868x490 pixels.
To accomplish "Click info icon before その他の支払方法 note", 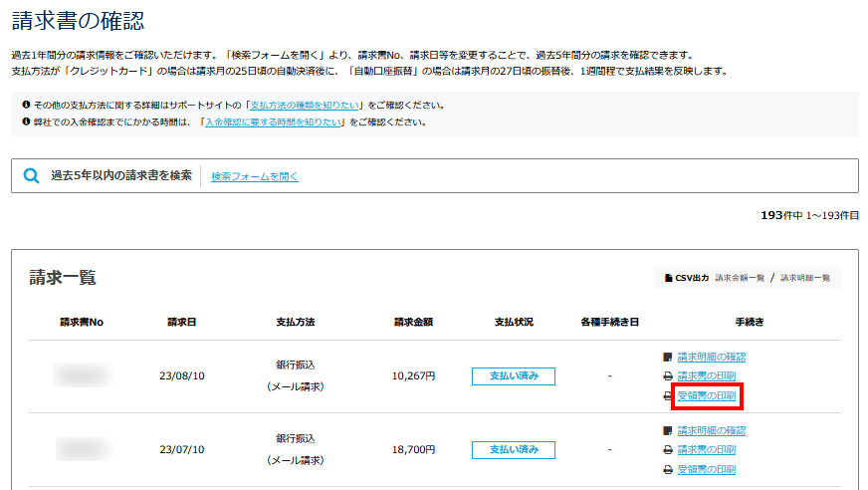I will (x=25, y=105).
